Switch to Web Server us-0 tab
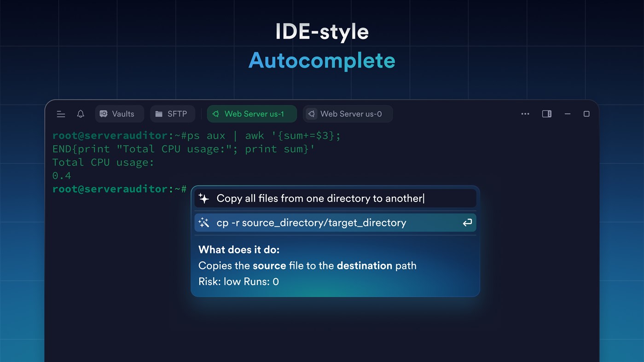Viewport: 644px width, 362px height. [348, 114]
